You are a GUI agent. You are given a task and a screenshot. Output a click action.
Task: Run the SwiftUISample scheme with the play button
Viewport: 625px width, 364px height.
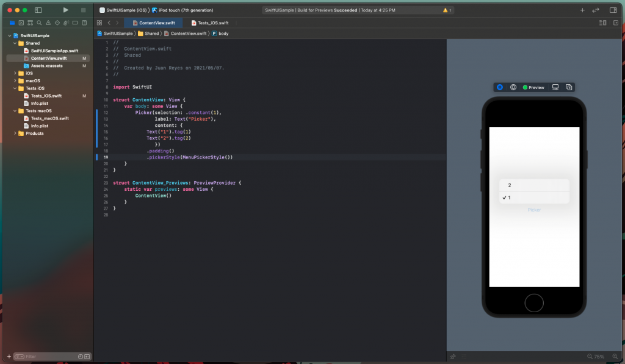66,10
